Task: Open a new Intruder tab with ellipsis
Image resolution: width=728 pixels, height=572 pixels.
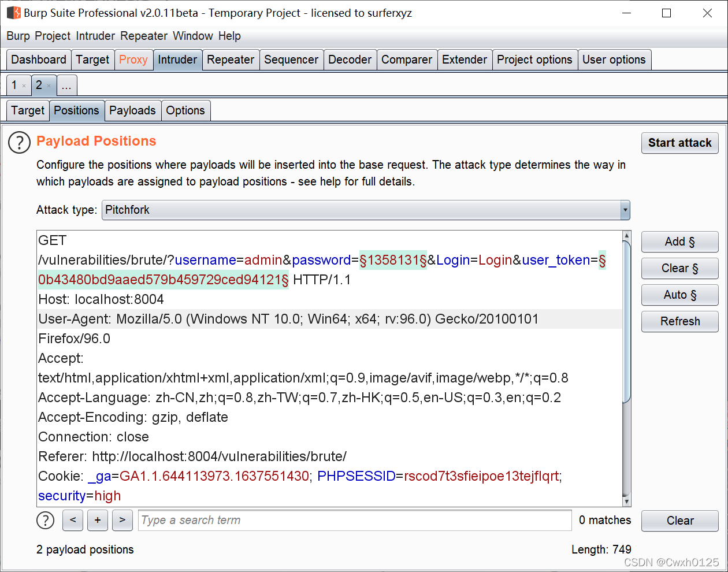Action: [67, 86]
